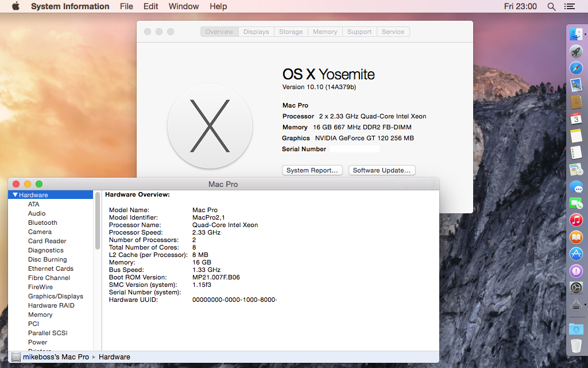Click the System Report... button
588x368 pixels.
(312, 170)
